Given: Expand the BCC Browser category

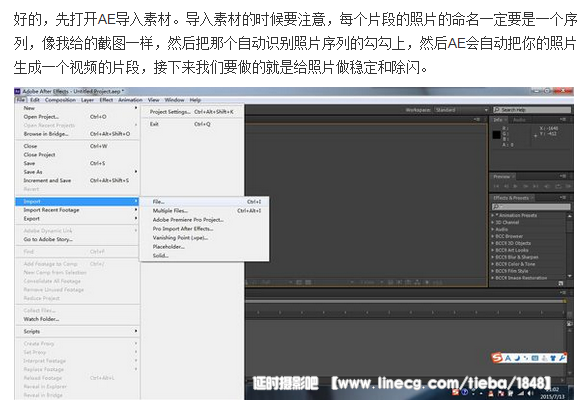Looking at the screenshot, I should [x=493, y=236].
